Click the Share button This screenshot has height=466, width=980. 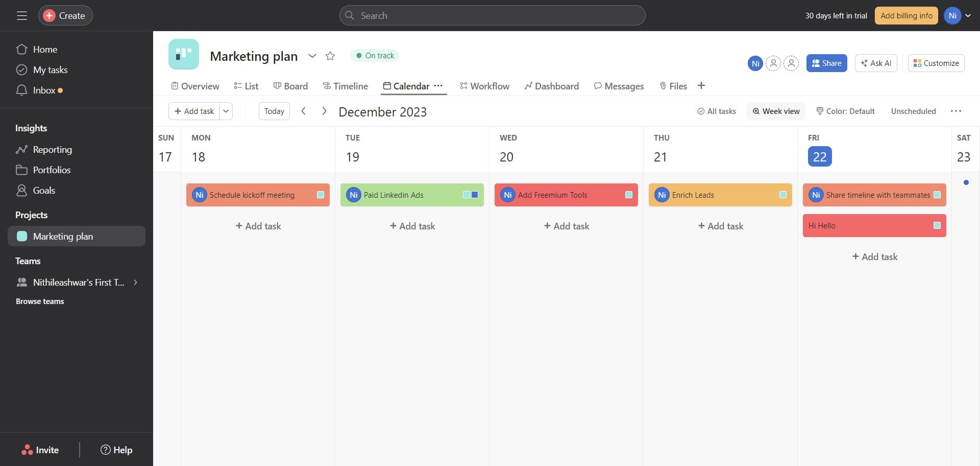tap(826, 63)
